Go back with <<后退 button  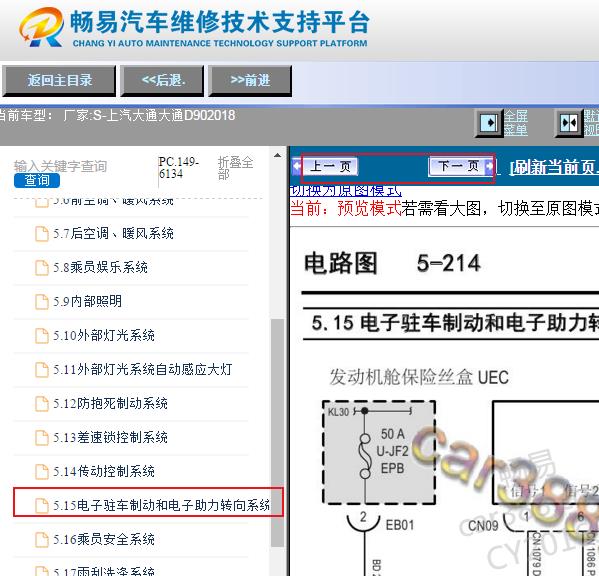point(162,81)
